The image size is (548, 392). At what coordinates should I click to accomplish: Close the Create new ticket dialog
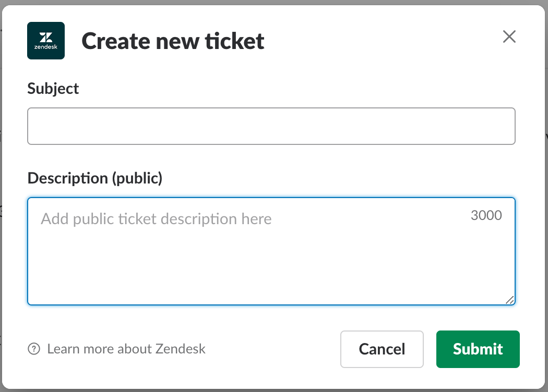point(509,36)
